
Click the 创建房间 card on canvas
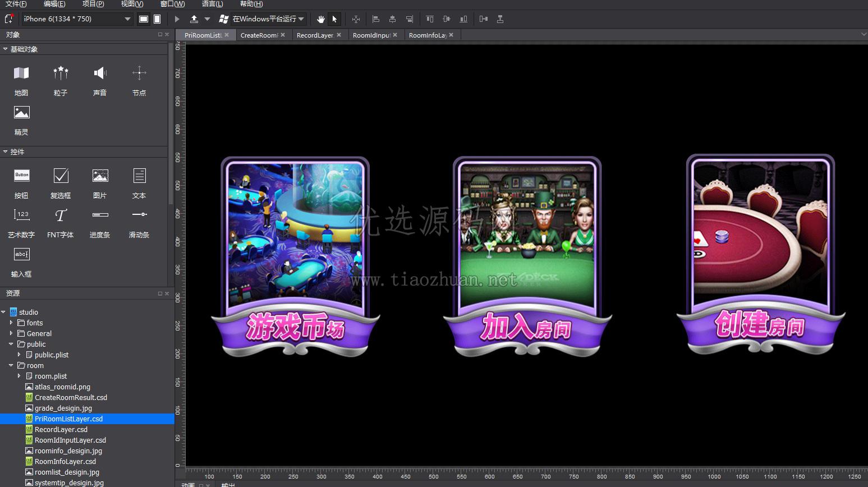coord(760,255)
